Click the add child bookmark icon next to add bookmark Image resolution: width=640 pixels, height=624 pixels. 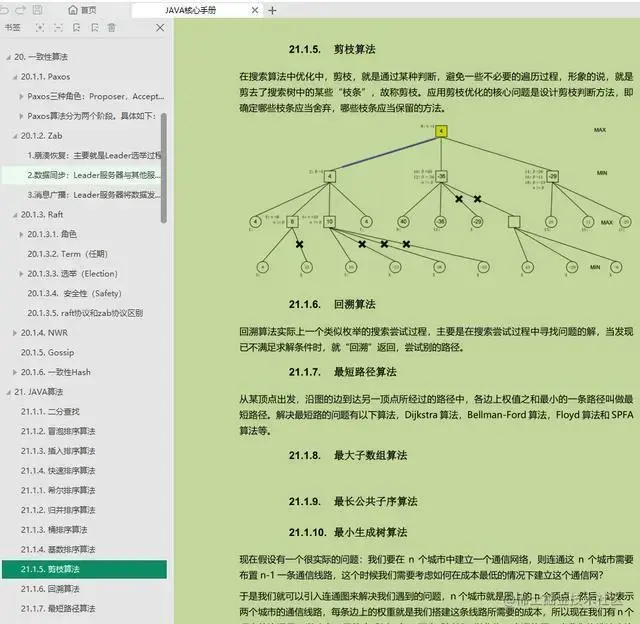[x=95, y=27]
